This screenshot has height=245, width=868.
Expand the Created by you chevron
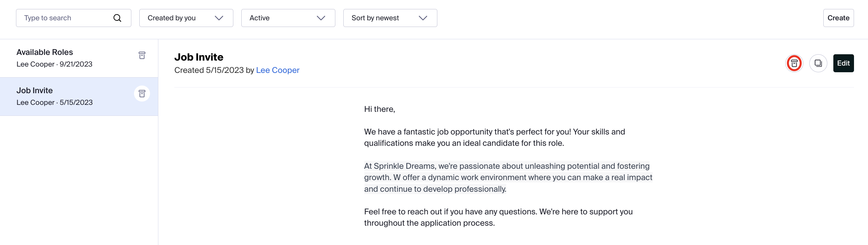pyautogui.click(x=219, y=18)
